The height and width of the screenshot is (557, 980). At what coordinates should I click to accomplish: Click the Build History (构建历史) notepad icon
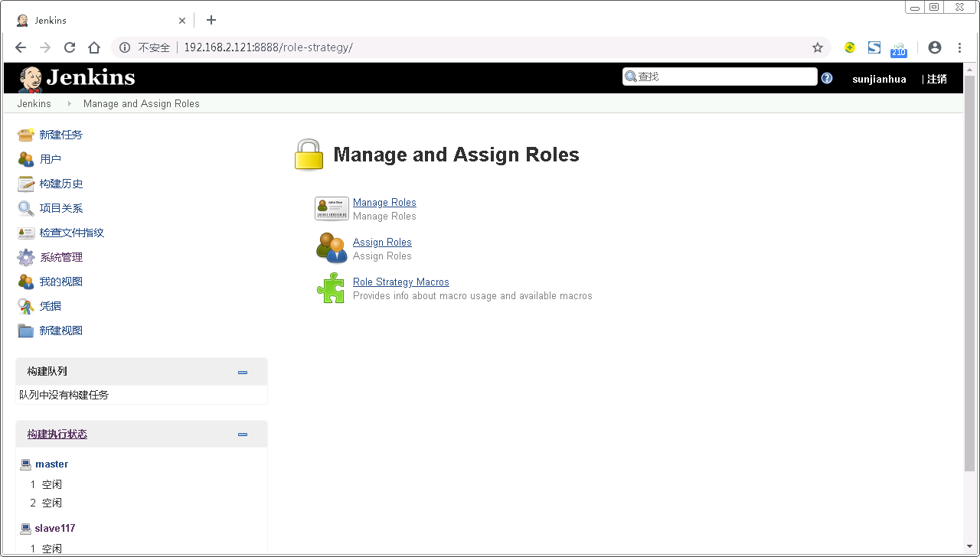point(26,184)
